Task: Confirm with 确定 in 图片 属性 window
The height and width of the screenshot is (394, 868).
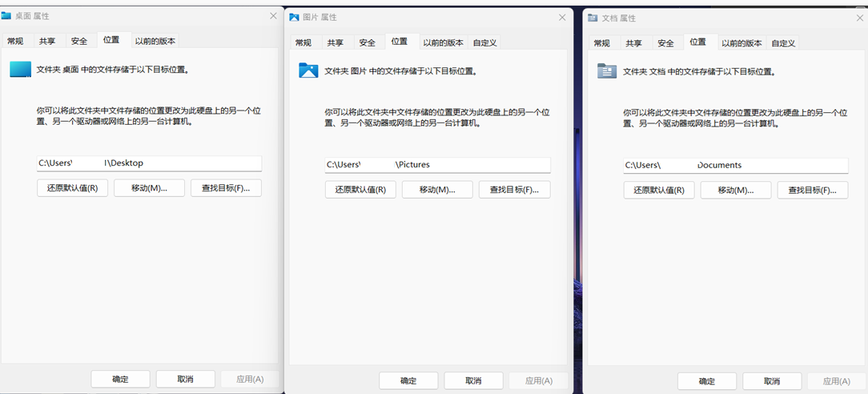Action: [x=408, y=380]
